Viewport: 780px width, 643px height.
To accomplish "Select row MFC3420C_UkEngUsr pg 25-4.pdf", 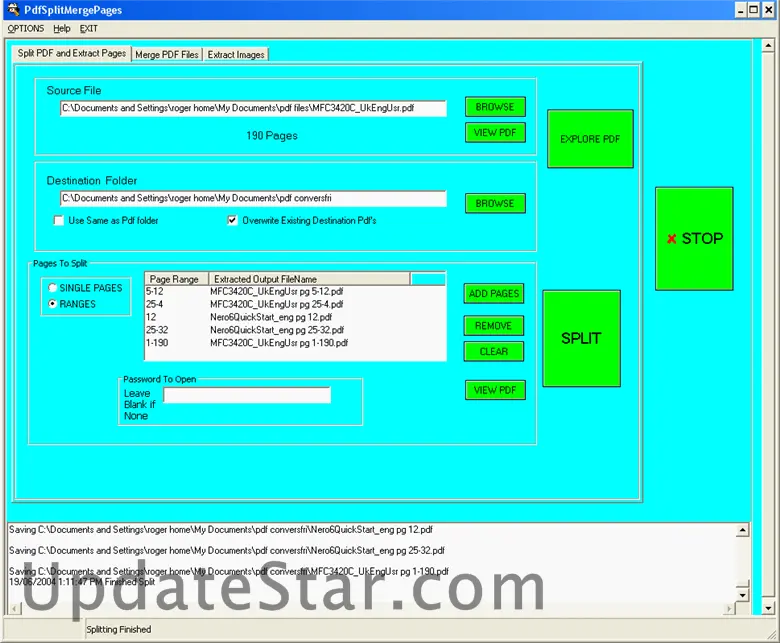I will click(295, 304).
